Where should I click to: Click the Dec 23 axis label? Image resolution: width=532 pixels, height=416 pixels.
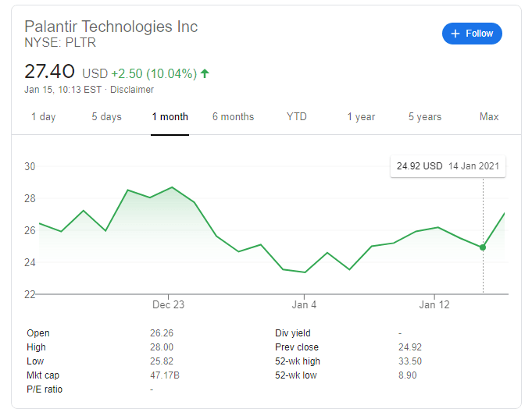pos(169,304)
